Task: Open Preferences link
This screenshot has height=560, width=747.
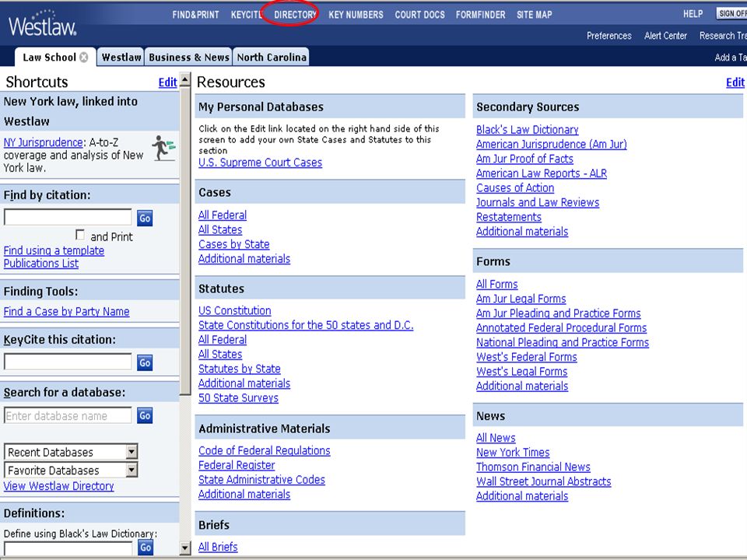Action: [x=608, y=36]
